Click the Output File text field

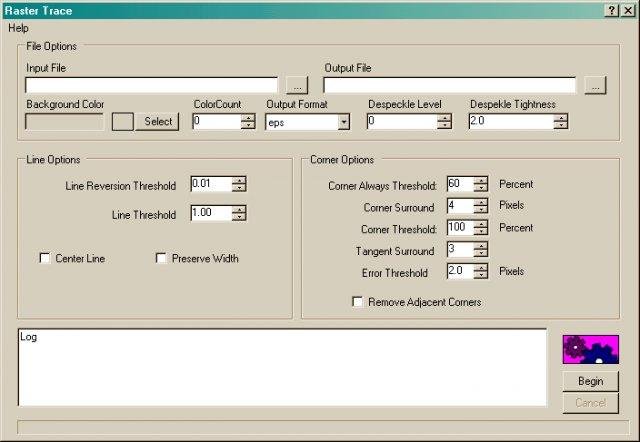450,85
